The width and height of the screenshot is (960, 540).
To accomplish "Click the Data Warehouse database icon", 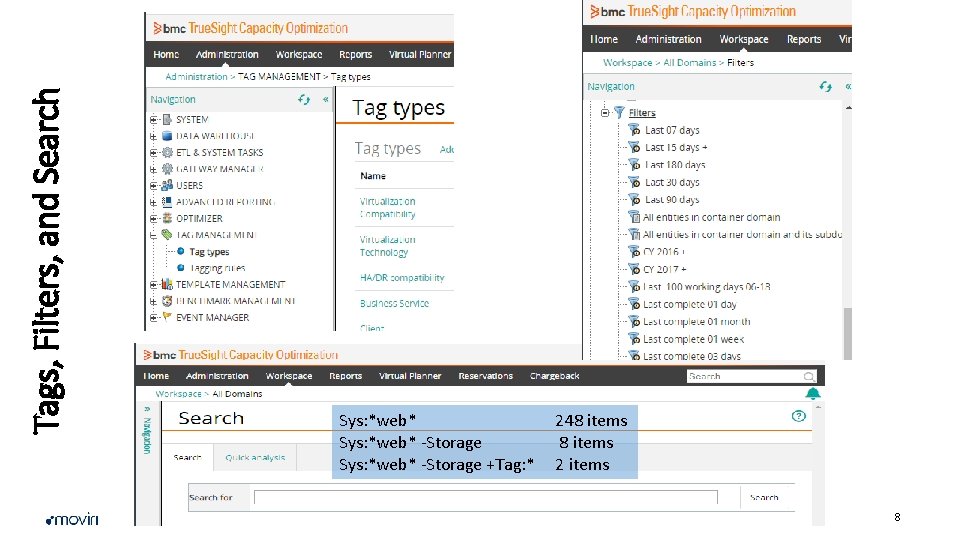I will (167, 136).
